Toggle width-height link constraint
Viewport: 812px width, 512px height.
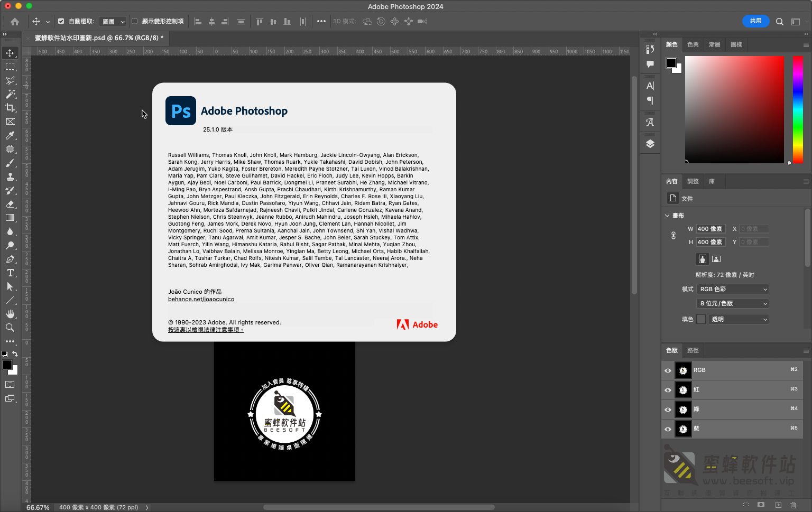pyautogui.click(x=673, y=236)
